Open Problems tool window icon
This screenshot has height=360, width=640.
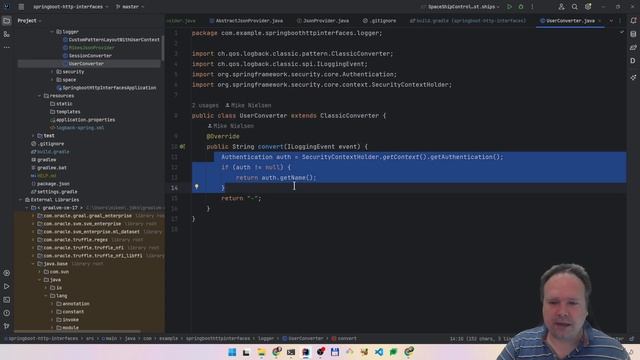click(7, 313)
